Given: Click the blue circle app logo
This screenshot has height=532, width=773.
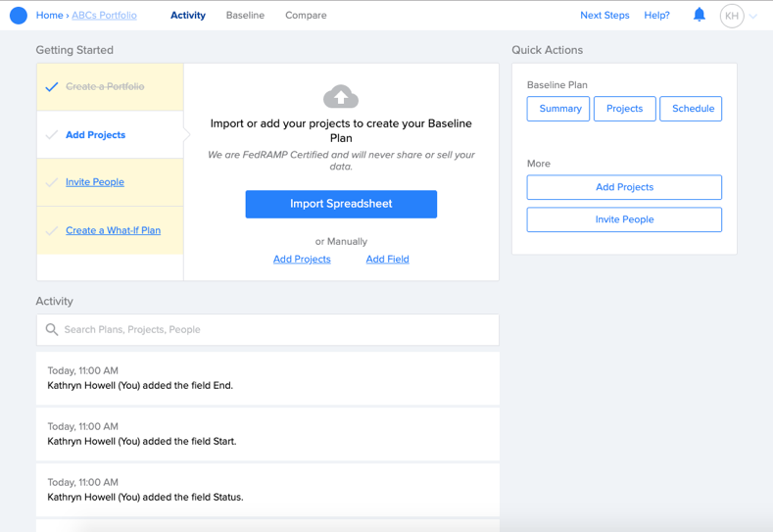Looking at the screenshot, I should point(19,16).
